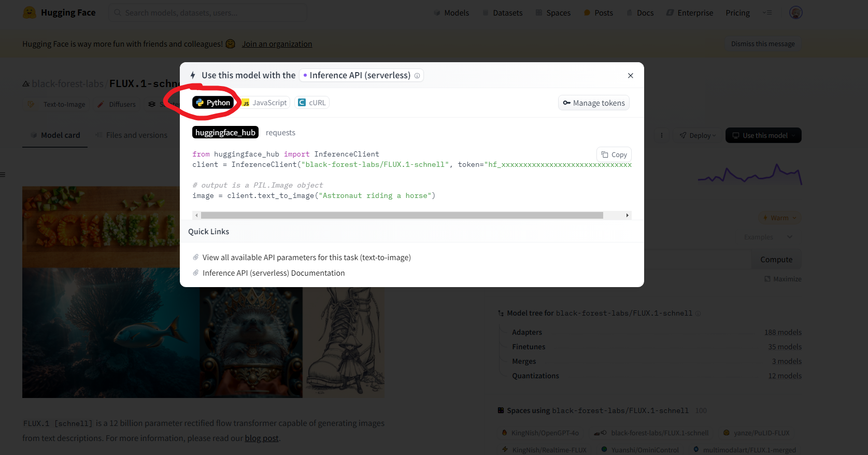Open Yuanshi/OminiControl space
The height and width of the screenshot is (455, 868).
point(640,450)
